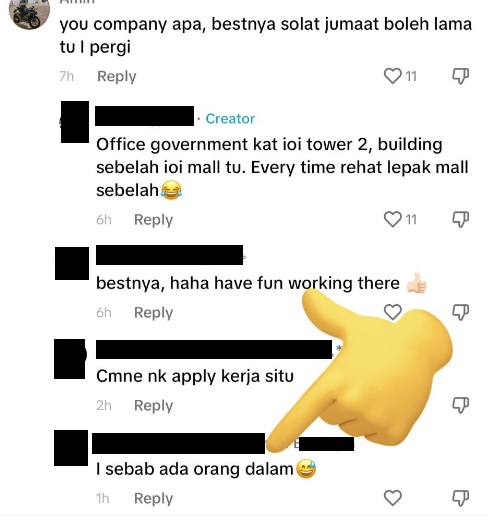The image size is (495, 520).
Task: Open the Creator's profile avatar
Action: coord(75,122)
